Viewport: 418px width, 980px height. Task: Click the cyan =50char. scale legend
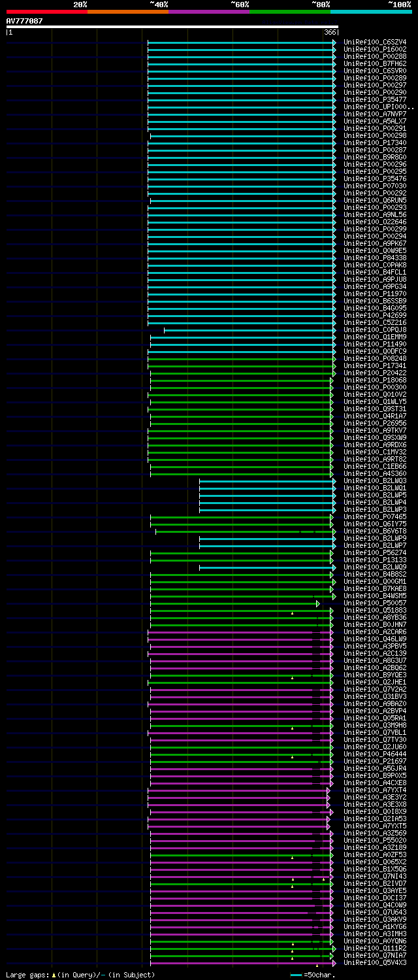pos(313,975)
